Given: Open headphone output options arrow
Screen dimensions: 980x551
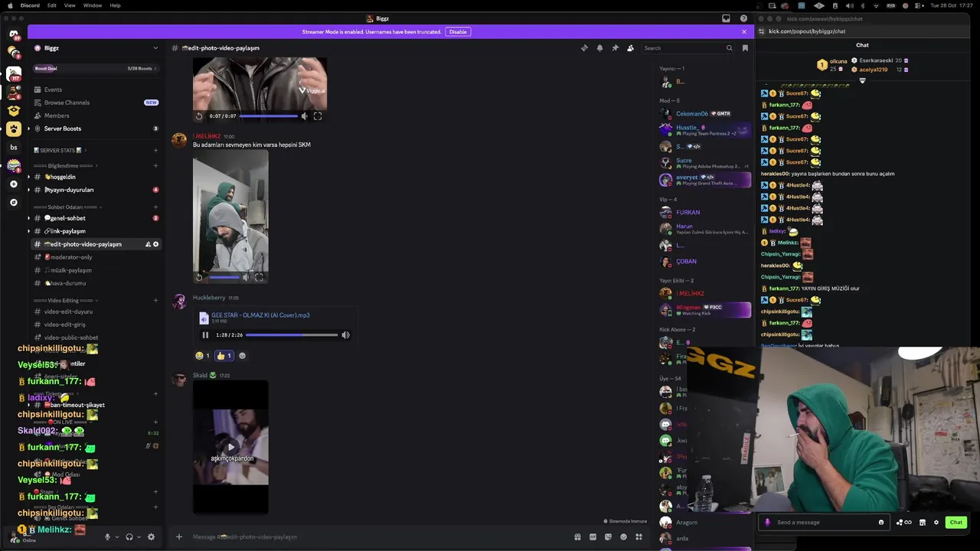Looking at the screenshot, I should coord(139,536).
